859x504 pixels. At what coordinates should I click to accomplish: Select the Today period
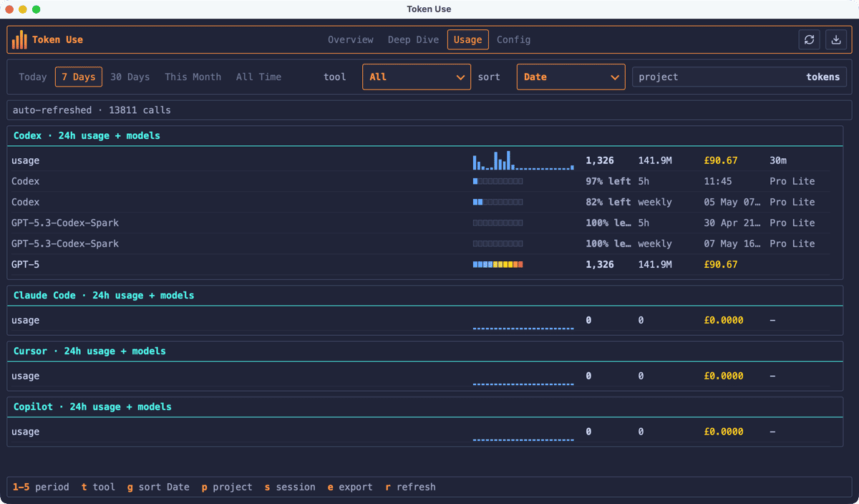(33, 77)
